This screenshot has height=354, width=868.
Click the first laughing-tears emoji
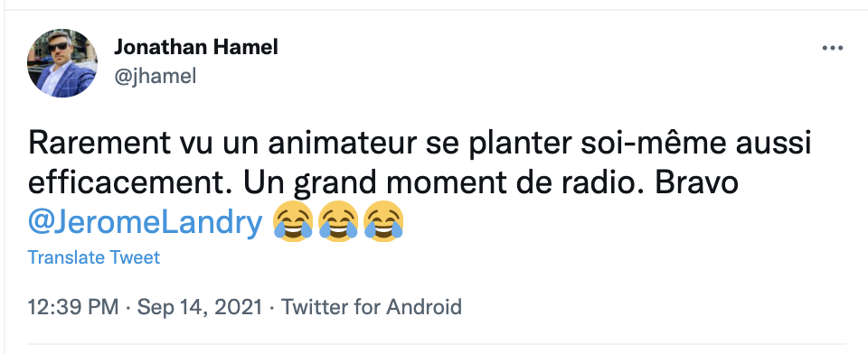tap(293, 222)
